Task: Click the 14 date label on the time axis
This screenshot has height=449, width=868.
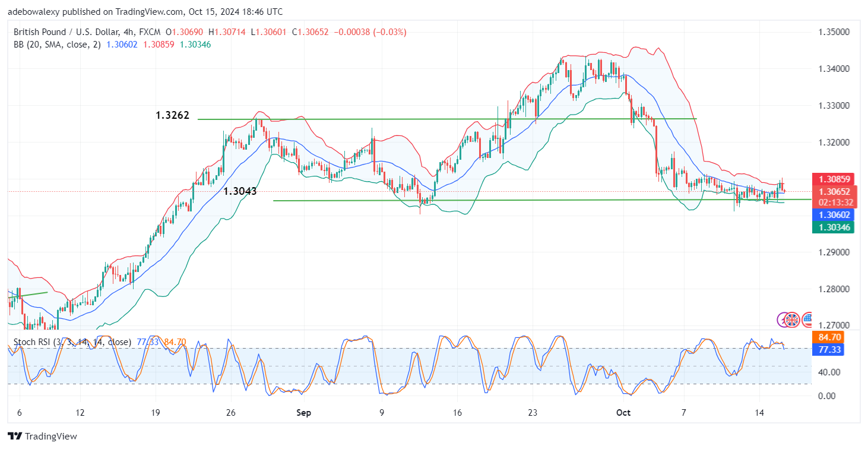Action: point(759,412)
